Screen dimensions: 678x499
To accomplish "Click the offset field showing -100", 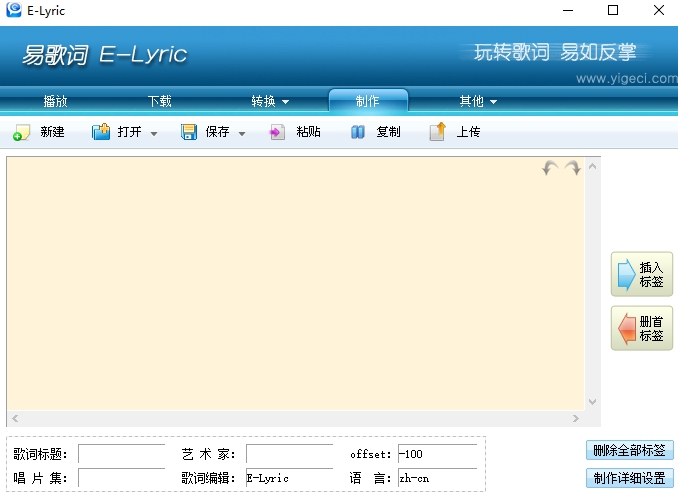I will 438,454.
